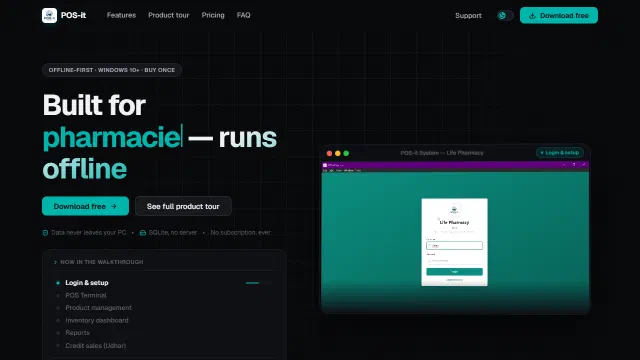The height and width of the screenshot is (360, 640).
Task: Click the username field in preview login
Action: click(454, 245)
